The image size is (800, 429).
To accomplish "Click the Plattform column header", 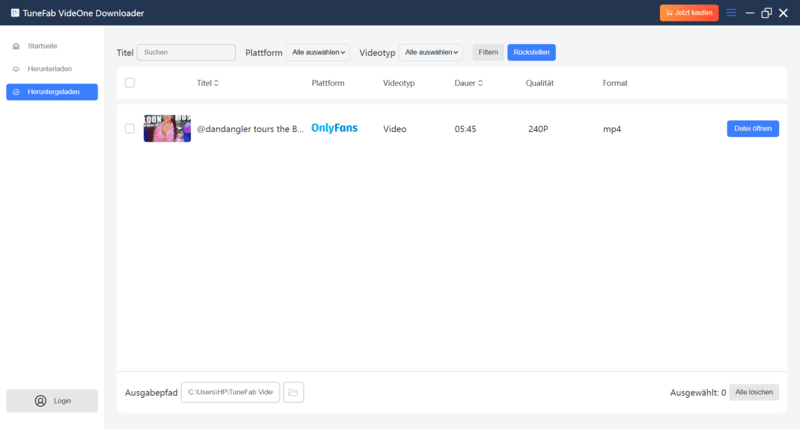I will (x=328, y=83).
